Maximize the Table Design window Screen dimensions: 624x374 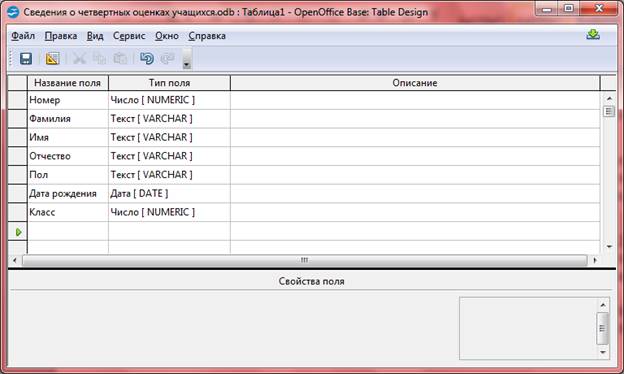(569, 9)
